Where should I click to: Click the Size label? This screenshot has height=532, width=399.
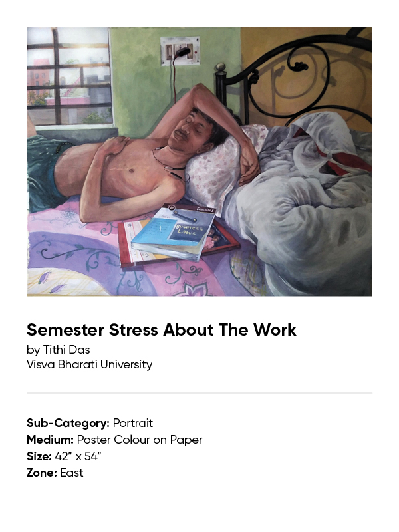point(39,456)
